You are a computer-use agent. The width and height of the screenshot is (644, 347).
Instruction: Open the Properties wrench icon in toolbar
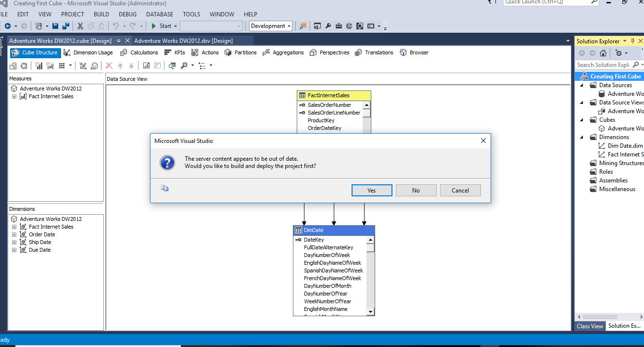pos(328,26)
